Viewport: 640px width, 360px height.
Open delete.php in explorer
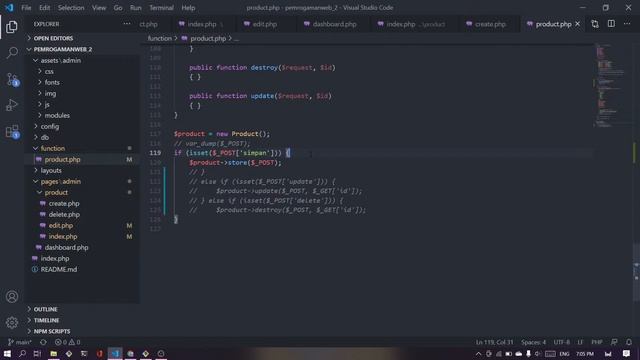64,215
